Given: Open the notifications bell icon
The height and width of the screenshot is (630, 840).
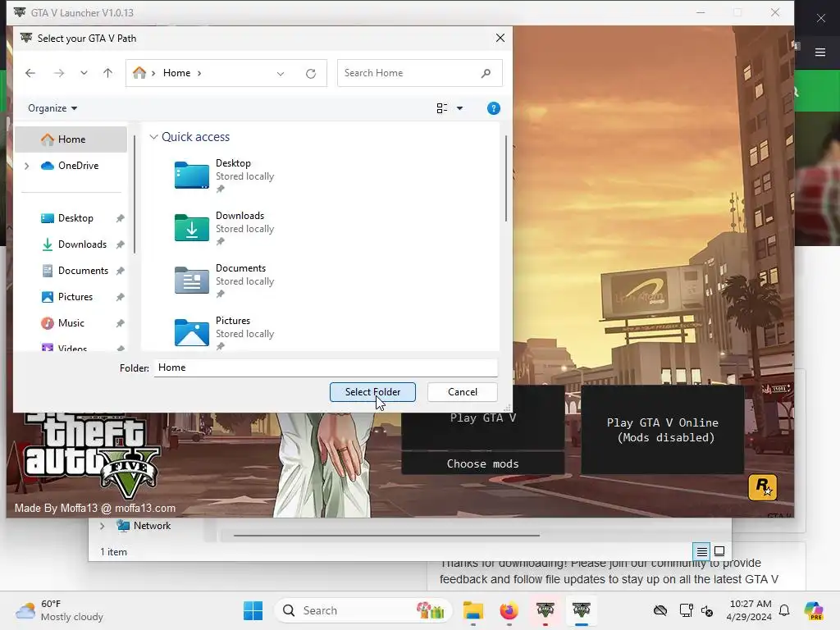Looking at the screenshot, I should (784, 610).
